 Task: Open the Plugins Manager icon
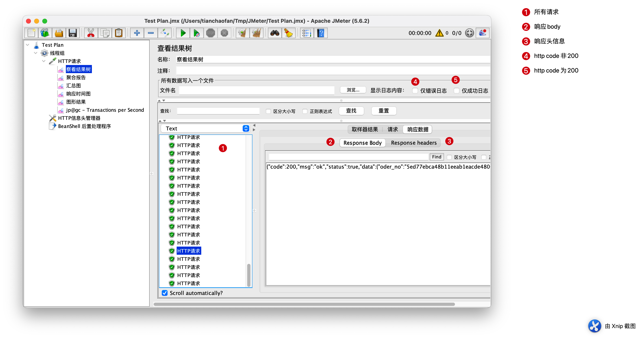(483, 33)
